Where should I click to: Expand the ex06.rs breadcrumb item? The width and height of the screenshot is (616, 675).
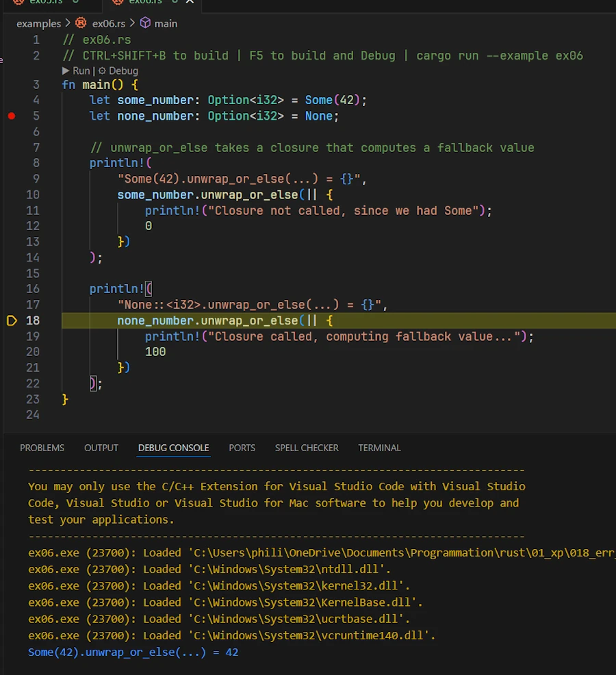pos(108,23)
